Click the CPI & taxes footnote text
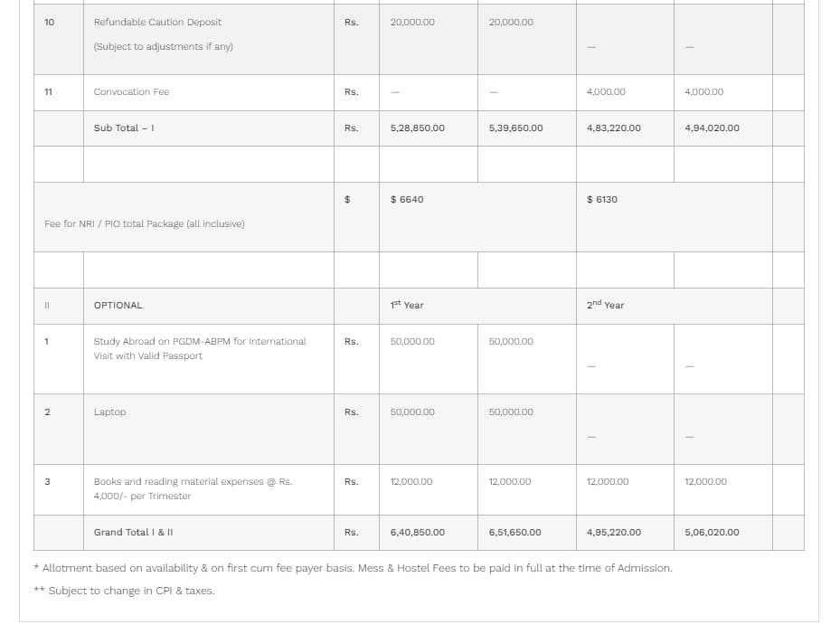Screen dimensions: 840x625 click(x=131, y=592)
